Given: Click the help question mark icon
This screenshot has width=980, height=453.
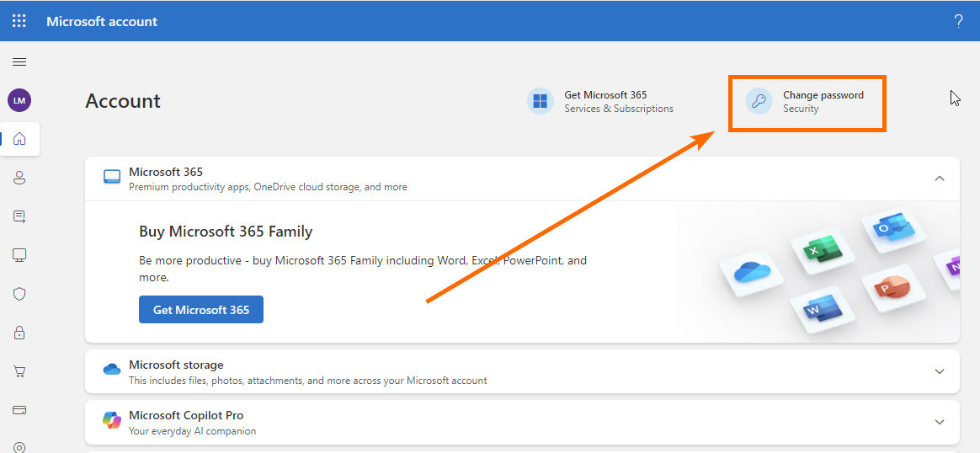Looking at the screenshot, I should coord(958,21).
